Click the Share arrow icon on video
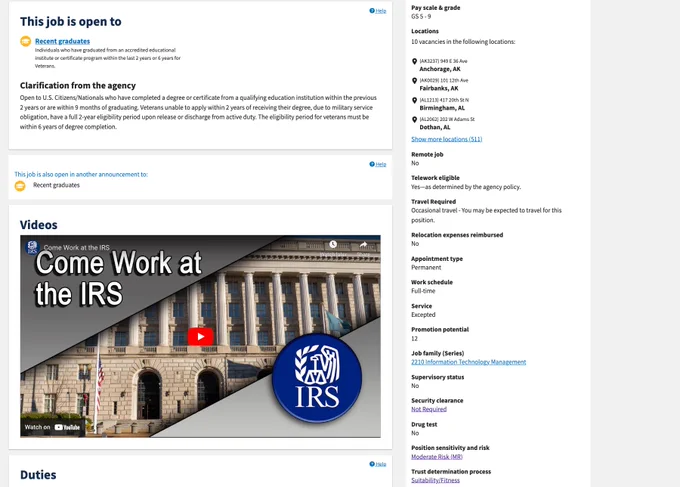680x487 pixels. click(x=363, y=245)
